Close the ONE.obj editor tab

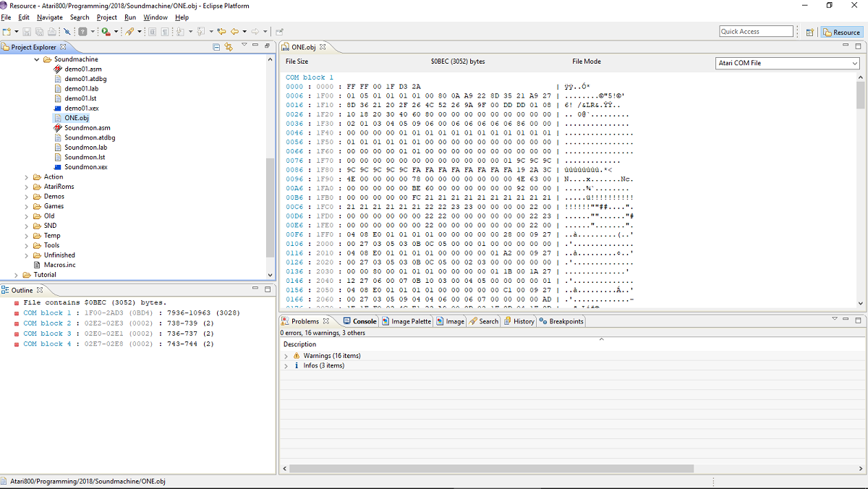[x=323, y=47]
